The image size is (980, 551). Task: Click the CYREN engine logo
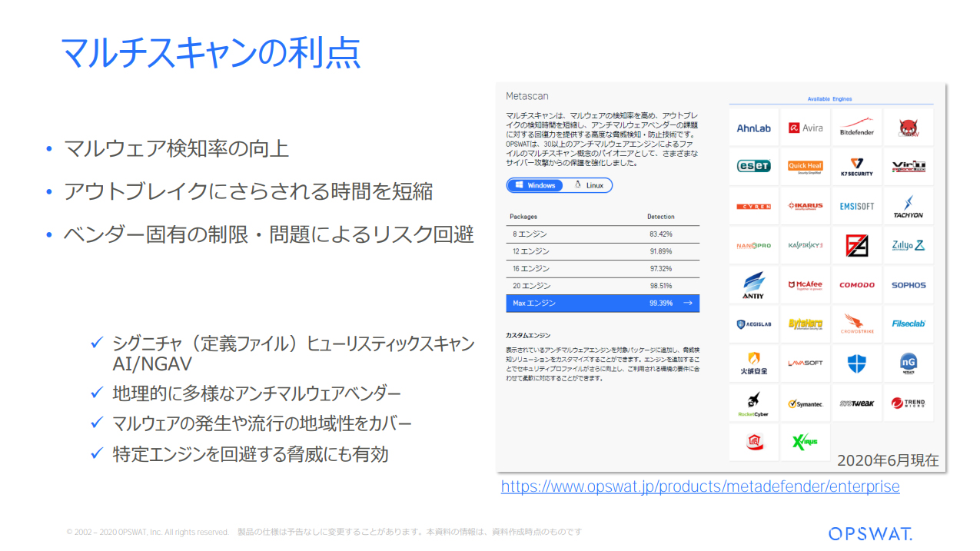[753, 207]
